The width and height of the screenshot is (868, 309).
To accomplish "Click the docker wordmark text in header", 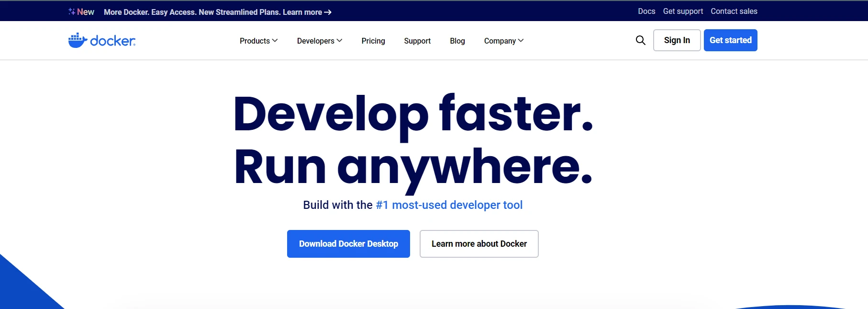I will (x=112, y=41).
